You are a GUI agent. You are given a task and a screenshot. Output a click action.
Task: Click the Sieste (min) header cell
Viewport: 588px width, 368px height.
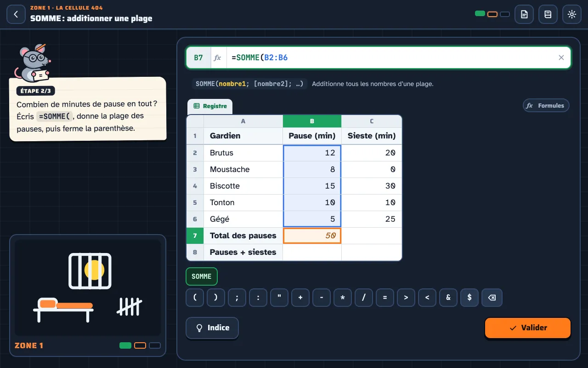(x=372, y=136)
